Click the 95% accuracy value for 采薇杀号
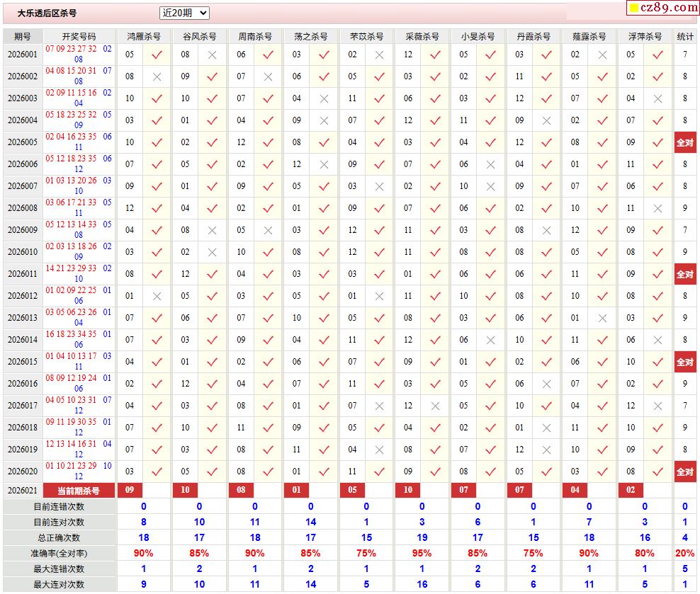 point(422,553)
